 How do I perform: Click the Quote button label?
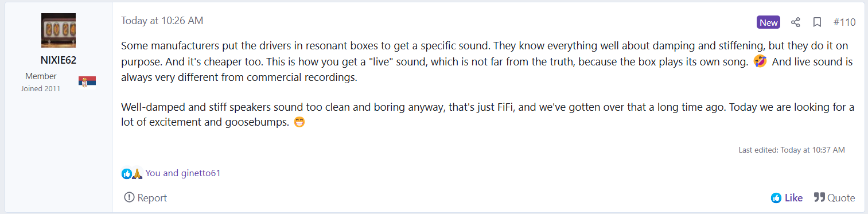[841, 198]
